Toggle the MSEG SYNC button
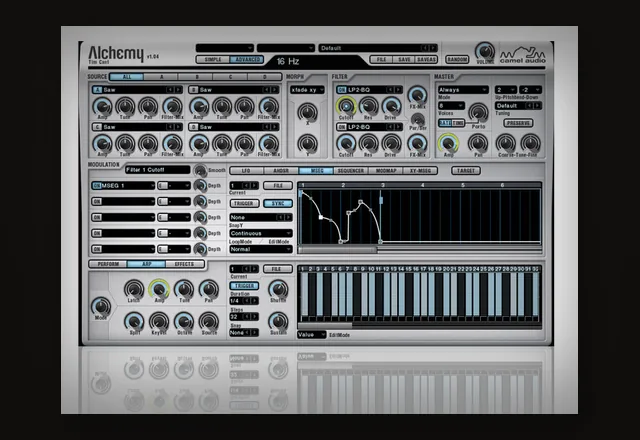 click(278, 203)
